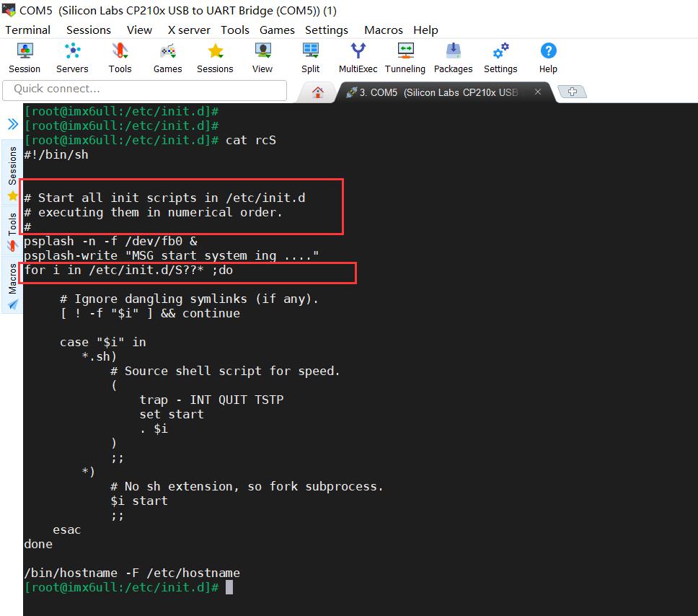Image resolution: width=698 pixels, height=616 pixels.
Task: Click '# Source shell script for speed.' comment
Action: (x=225, y=371)
